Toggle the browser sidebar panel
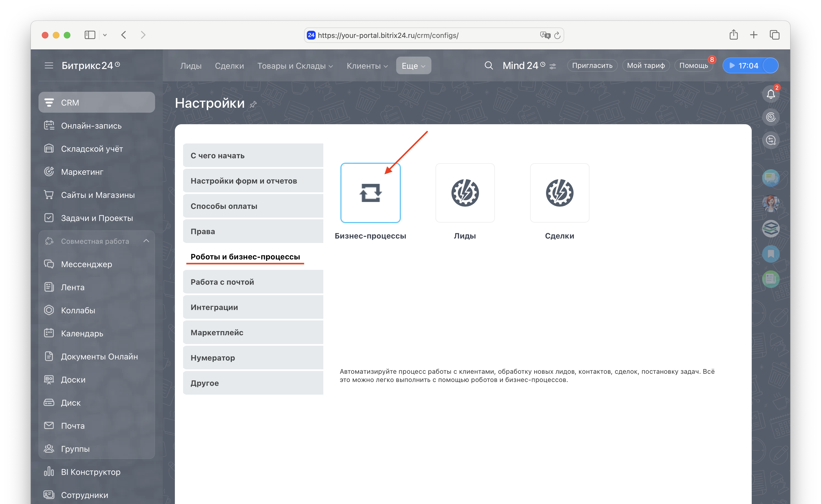 pyautogui.click(x=90, y=35)
